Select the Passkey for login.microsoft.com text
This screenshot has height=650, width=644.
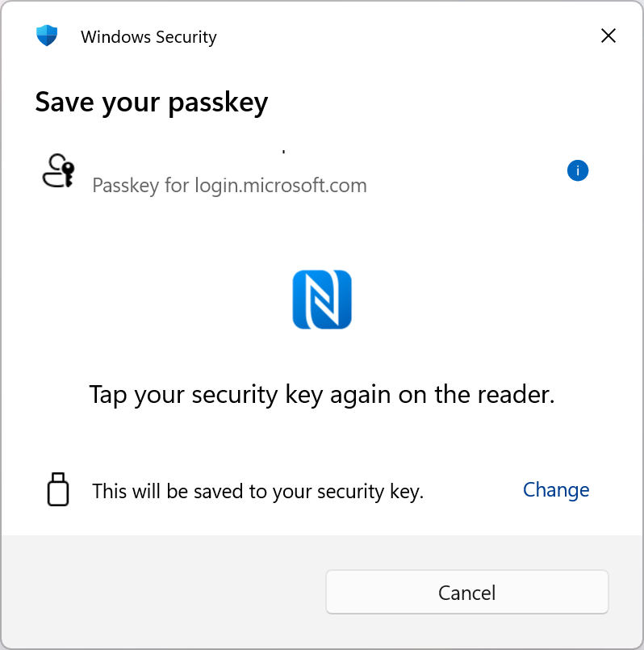coord(229,185)
